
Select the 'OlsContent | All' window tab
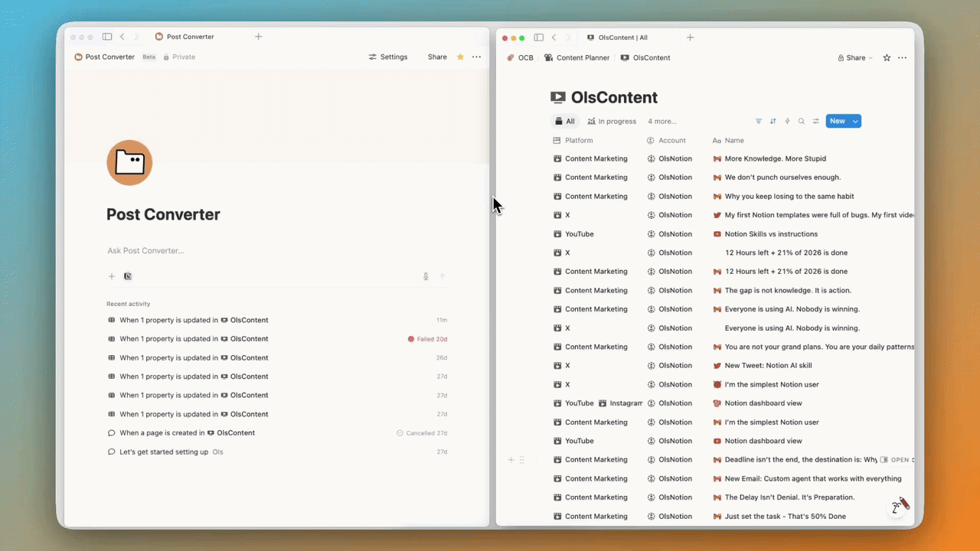tap(617, 37)
